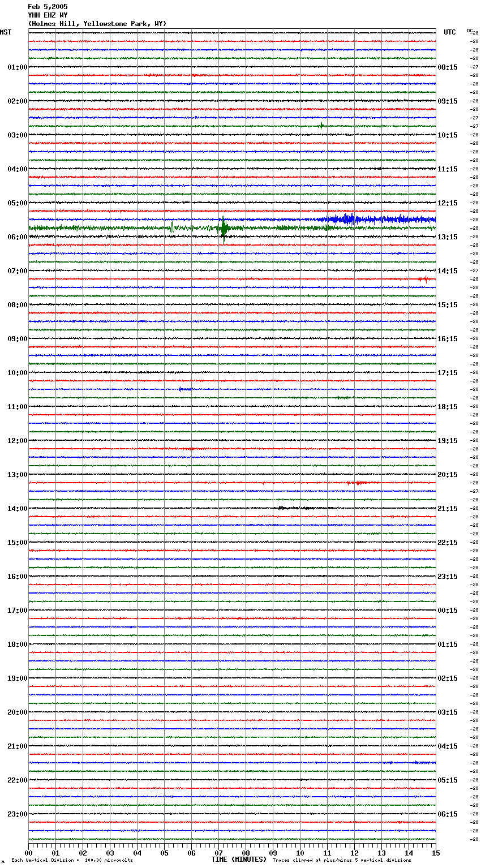Click the 12:00 MST hour label
This screenshot has width=481, height=868.
18,441
